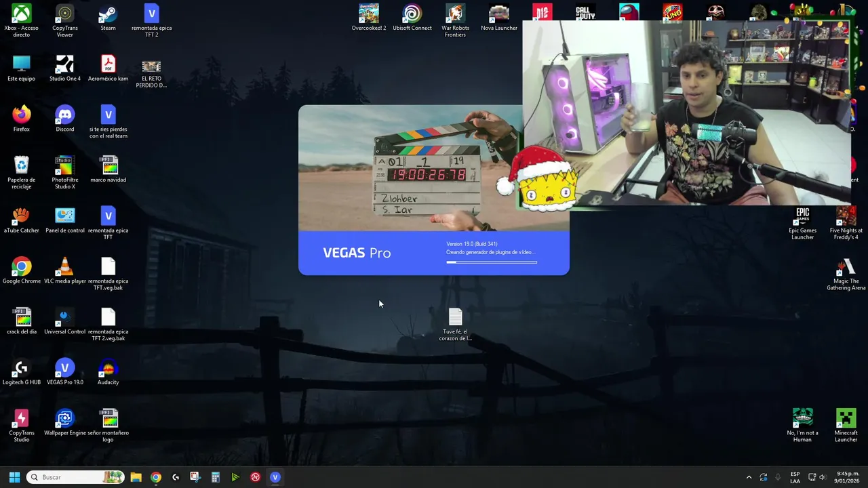This screenshot has width=868, height=488.
Task: Select the Papelera de reciclaje icon
Action: pos(22,173)
